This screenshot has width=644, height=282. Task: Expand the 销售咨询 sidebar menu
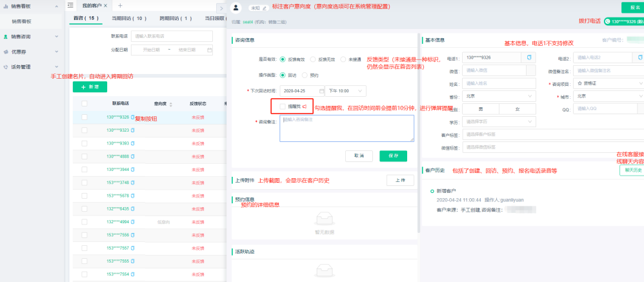pyautogui.click(x=30, y=37)
